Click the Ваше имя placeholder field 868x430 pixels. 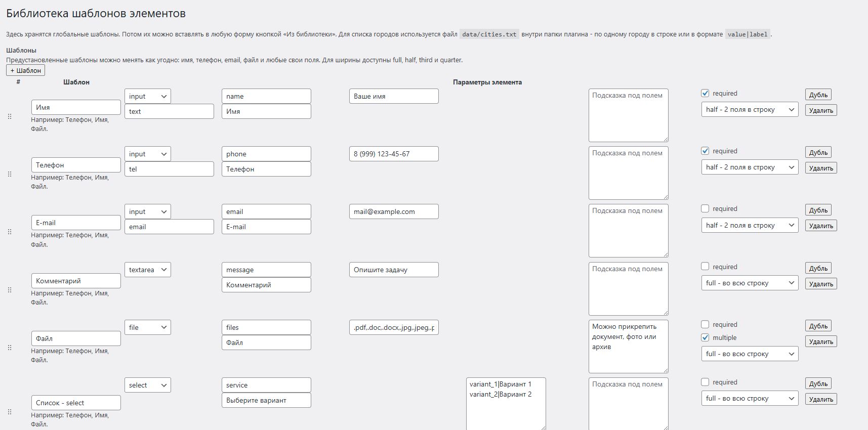click(x=393, y=96)
